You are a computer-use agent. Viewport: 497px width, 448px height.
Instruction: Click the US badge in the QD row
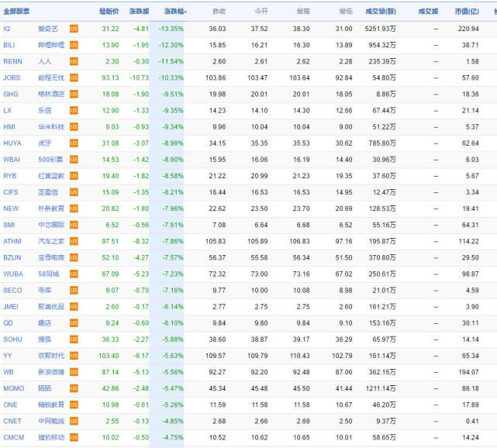point(74,323)
